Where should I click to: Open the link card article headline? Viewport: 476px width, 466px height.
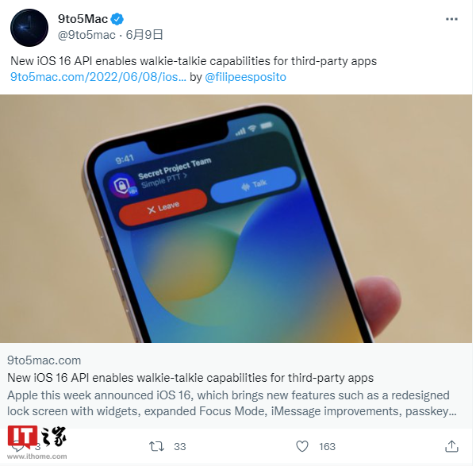point(190,378)
